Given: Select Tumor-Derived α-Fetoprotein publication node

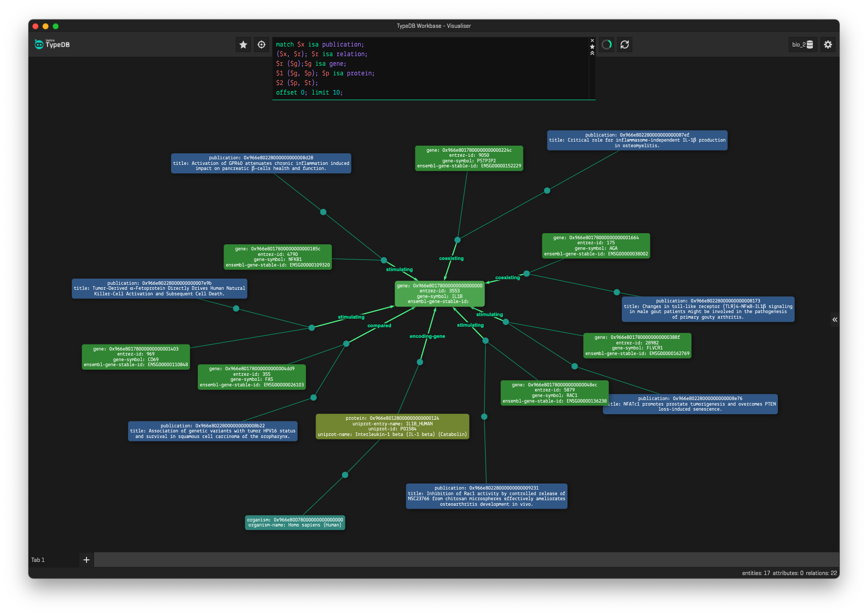Looking at the screenshot, I should pyautogui.click(x=159, y=289).
